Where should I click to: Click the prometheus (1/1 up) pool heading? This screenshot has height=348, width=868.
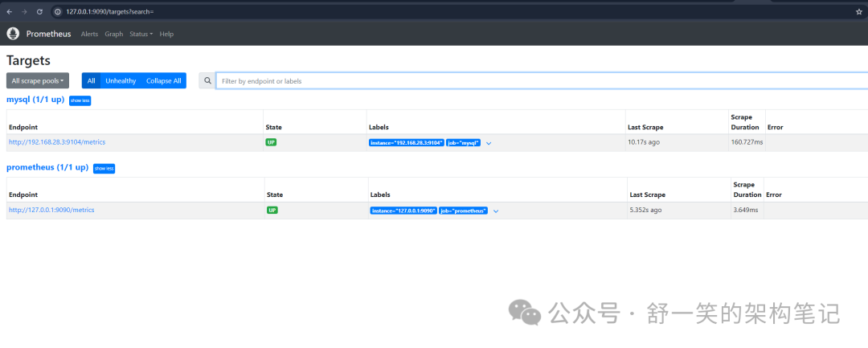47,167
